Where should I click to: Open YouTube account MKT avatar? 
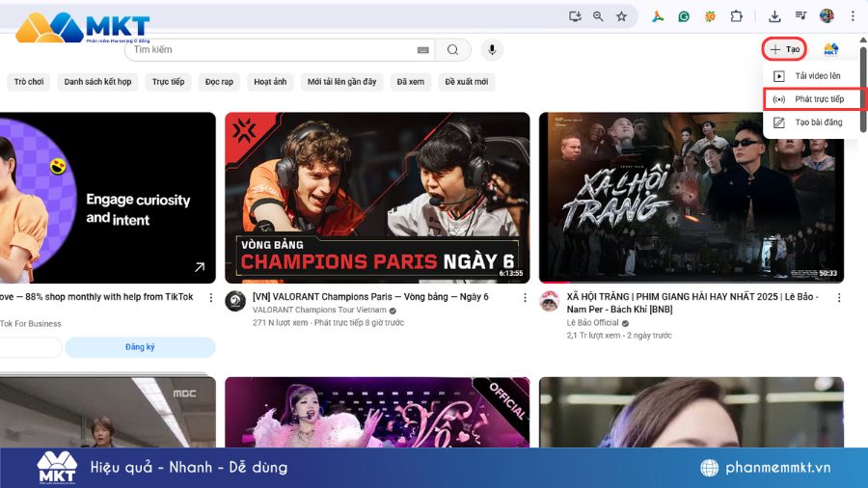(x=830, y=49)
